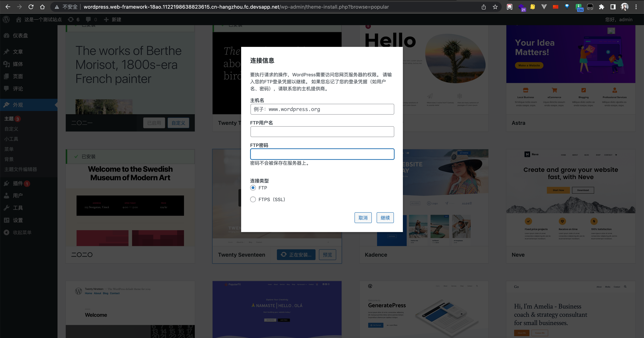644x338 pixels.
Task: Open the comments bubble showing 0
Action: pyautogui.click(x=91, y=19)
